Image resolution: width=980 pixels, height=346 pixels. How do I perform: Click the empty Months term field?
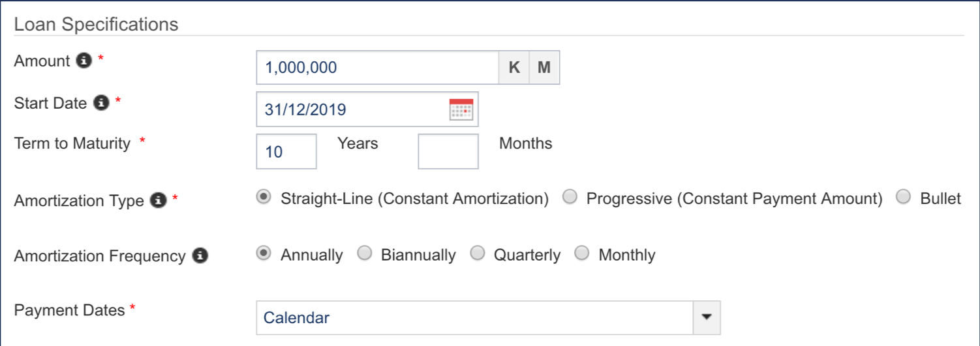(x=448, y=151)
